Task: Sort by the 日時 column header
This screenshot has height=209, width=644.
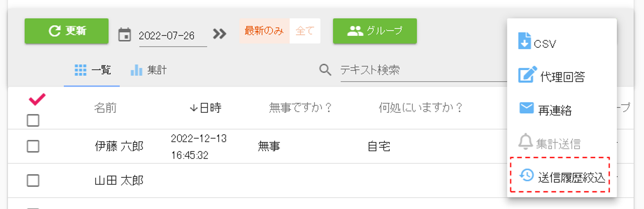Action: [x=206, y=108]
